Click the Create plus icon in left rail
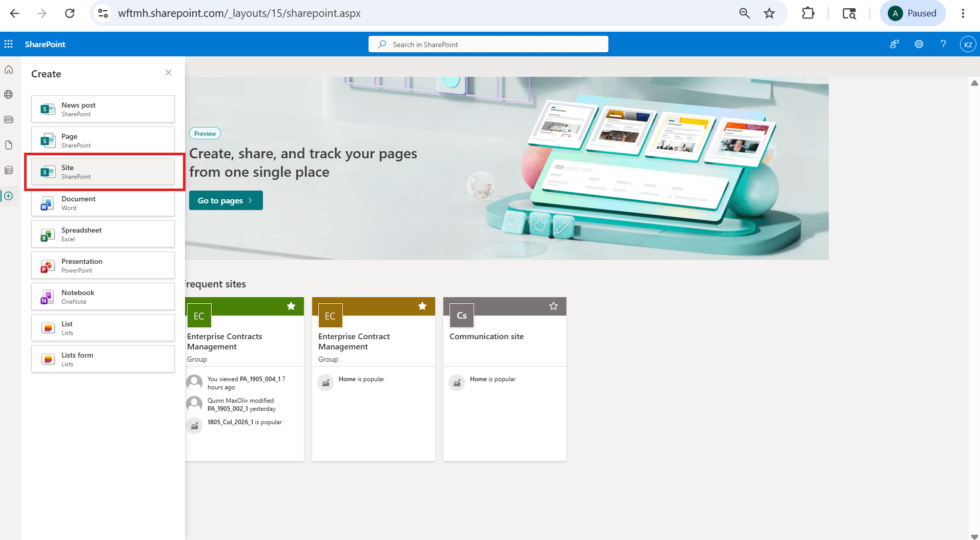The width and height of the screenshot is (980, 540). coord(9,196)
